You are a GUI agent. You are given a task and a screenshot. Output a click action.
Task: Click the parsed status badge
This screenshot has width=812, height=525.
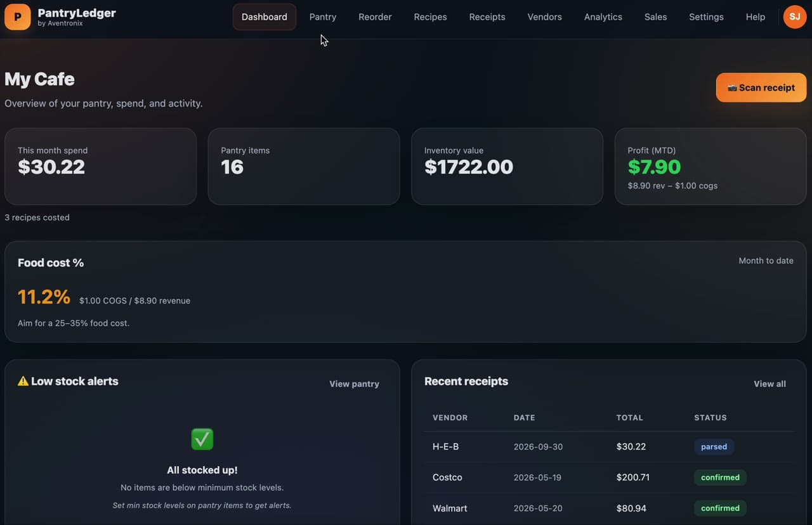714,446
